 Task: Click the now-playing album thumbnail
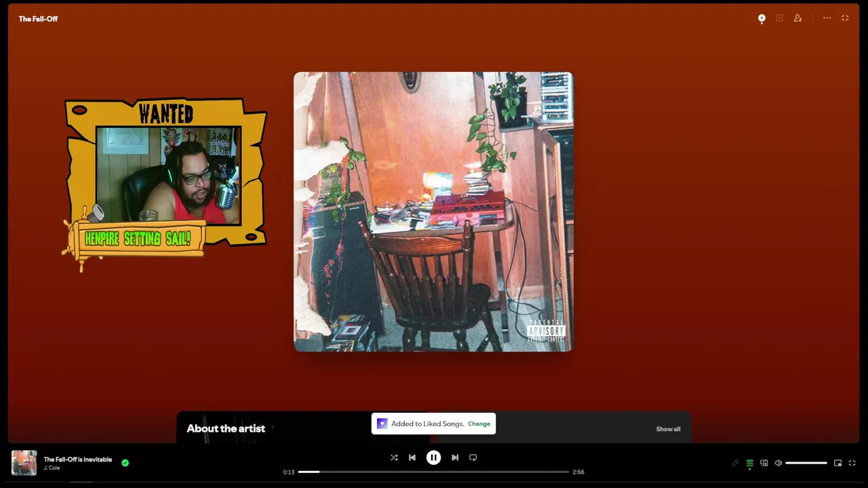pos(24,463)
